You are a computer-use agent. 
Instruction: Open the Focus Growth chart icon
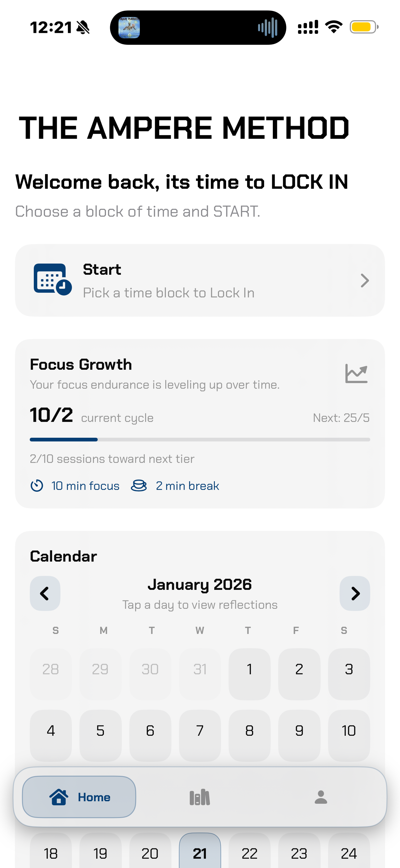pos(356,374)
